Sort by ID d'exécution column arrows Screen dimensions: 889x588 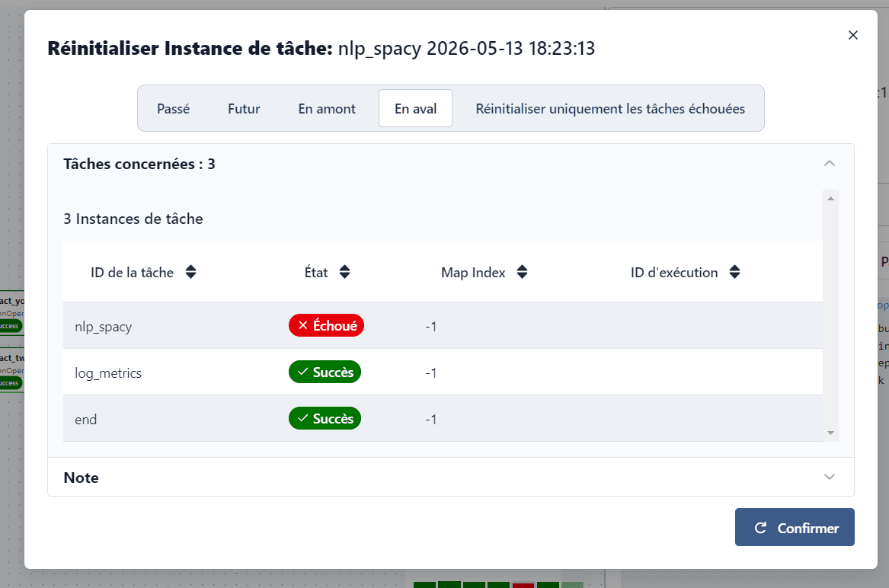[735, 272]
